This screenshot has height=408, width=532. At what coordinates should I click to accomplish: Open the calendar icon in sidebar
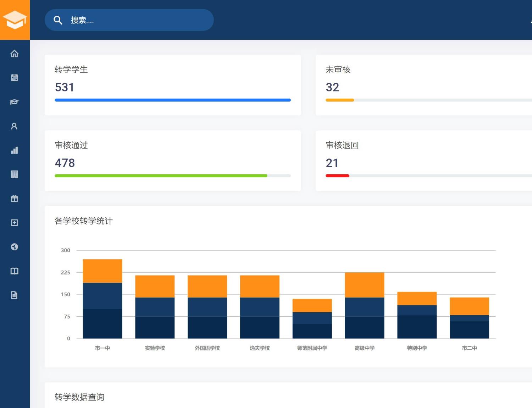(x=14, y=78)
